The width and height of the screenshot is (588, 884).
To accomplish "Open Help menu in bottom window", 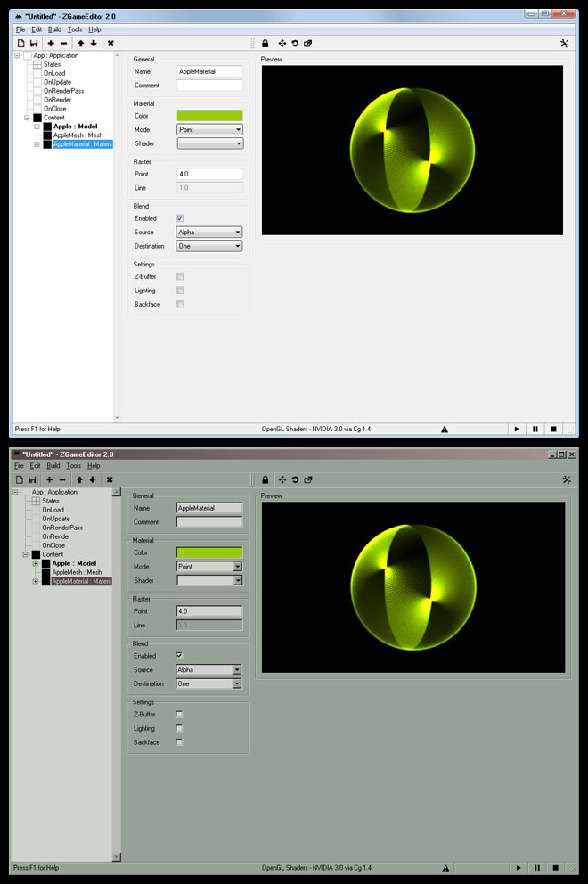I will pos(94,466).
